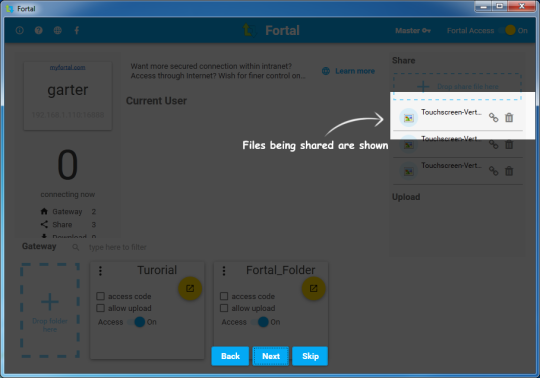Click plus icon in share drop zone

point(423,86)
